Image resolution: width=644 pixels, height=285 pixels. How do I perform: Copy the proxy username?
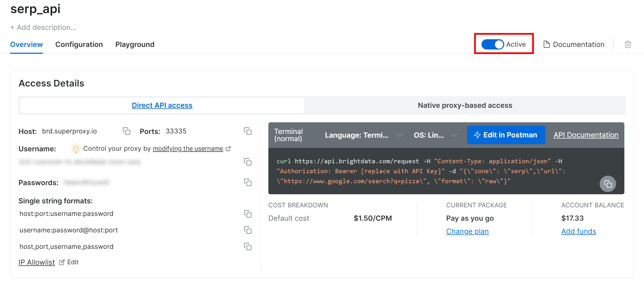click(x=248, y=162)
